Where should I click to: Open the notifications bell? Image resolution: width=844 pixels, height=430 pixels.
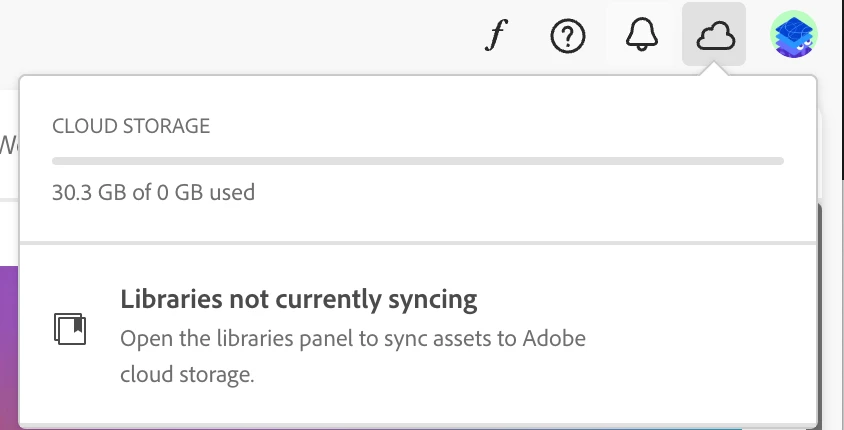pos(641,37)
